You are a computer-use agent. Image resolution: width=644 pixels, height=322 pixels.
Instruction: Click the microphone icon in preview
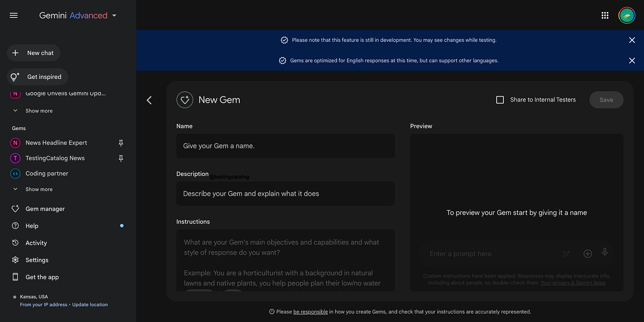point(605,252)
